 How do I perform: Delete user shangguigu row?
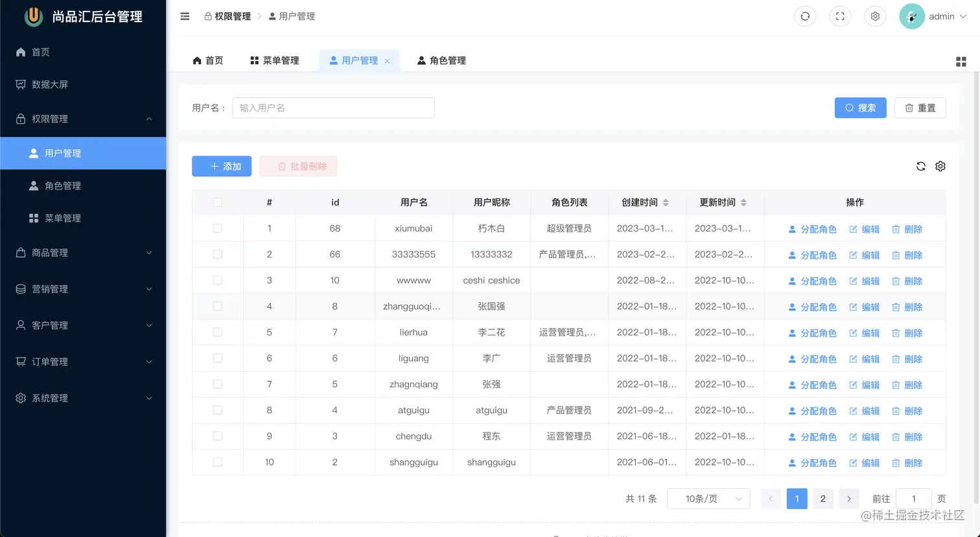point(907,462)
